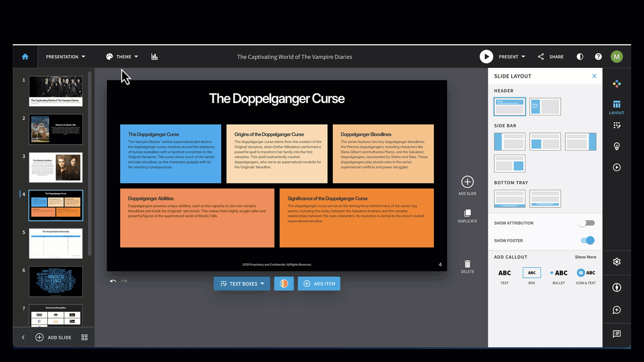
Task: Open the animation play circle icon in sidebar
Action: click(x=617, y=167)
